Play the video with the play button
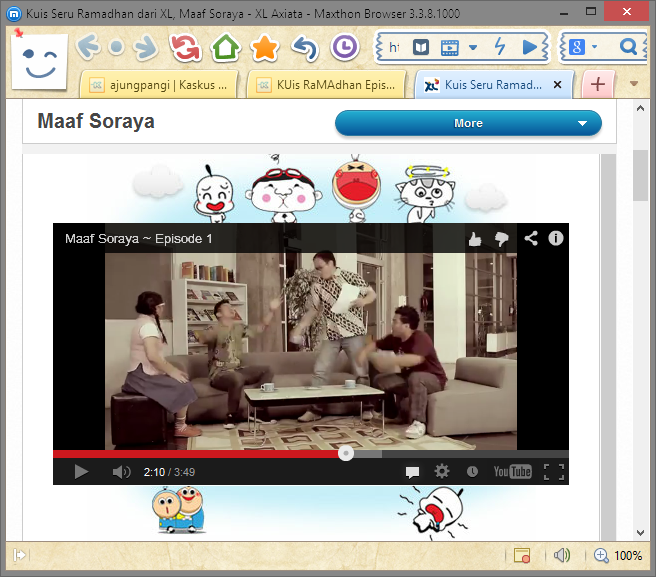Viewport: 656px width, 577px height. tap(81, 472)
